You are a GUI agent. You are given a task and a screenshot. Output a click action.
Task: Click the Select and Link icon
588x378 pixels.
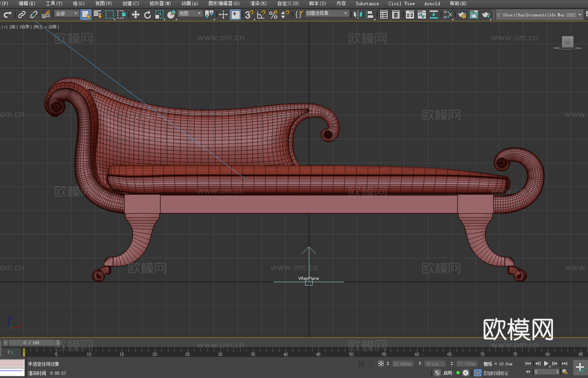[22, 14]
